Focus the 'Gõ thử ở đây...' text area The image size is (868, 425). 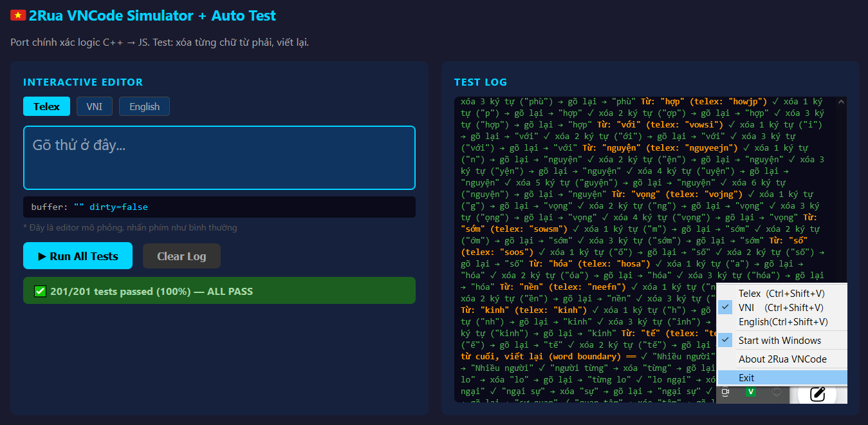[219, 158]
